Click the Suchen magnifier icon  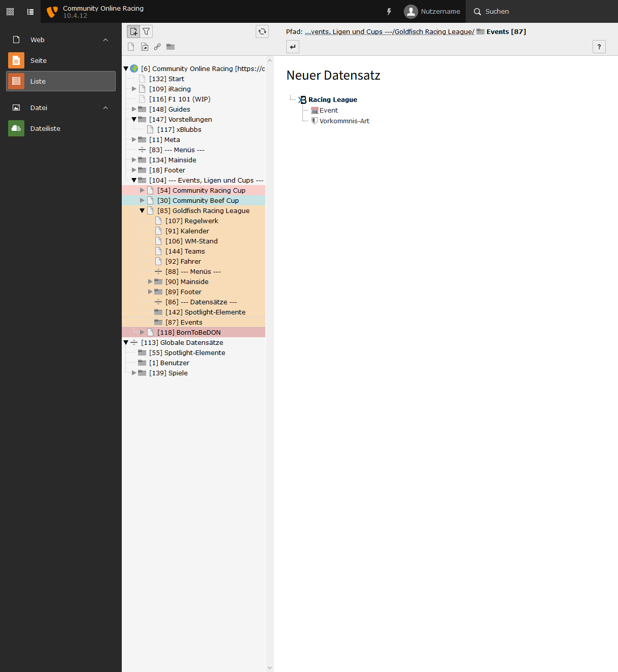coord(477,11)
